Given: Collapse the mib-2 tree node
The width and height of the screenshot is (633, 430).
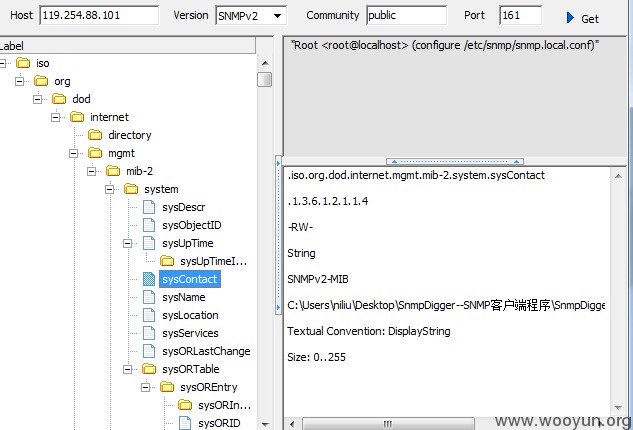Looking at the screenshot, I should click(92, 171).
